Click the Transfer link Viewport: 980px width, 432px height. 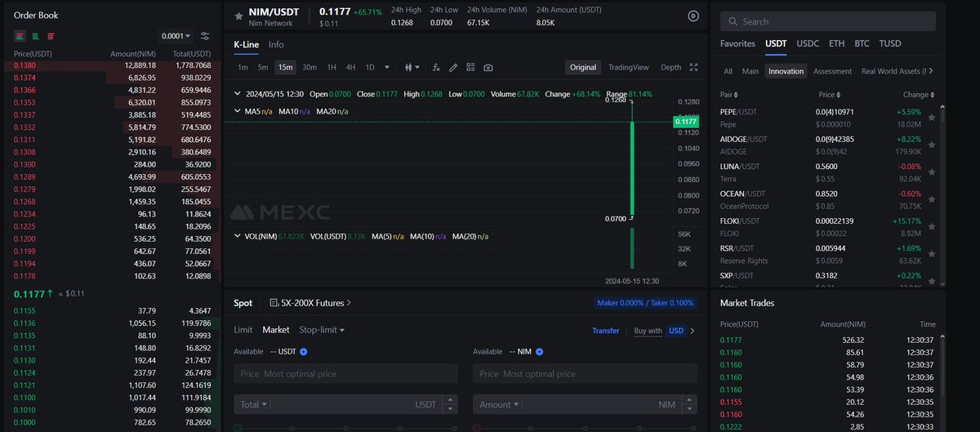pyautogui.click(x=606, y=331)
